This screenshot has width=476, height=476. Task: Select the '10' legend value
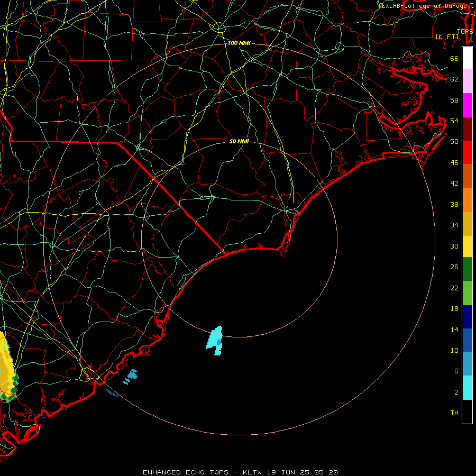click(454, 350)
